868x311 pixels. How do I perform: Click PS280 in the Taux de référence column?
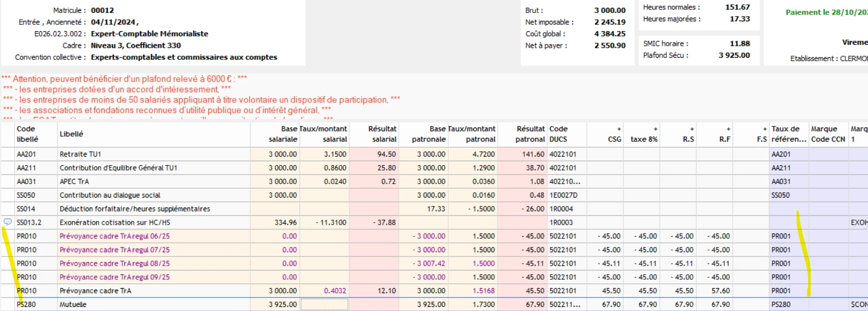tap(781, 304)
